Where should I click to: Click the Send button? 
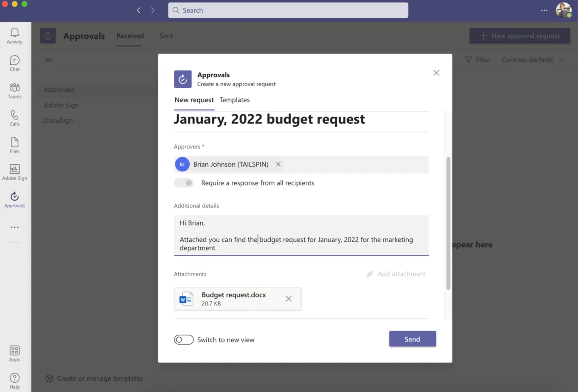[412, 339]
